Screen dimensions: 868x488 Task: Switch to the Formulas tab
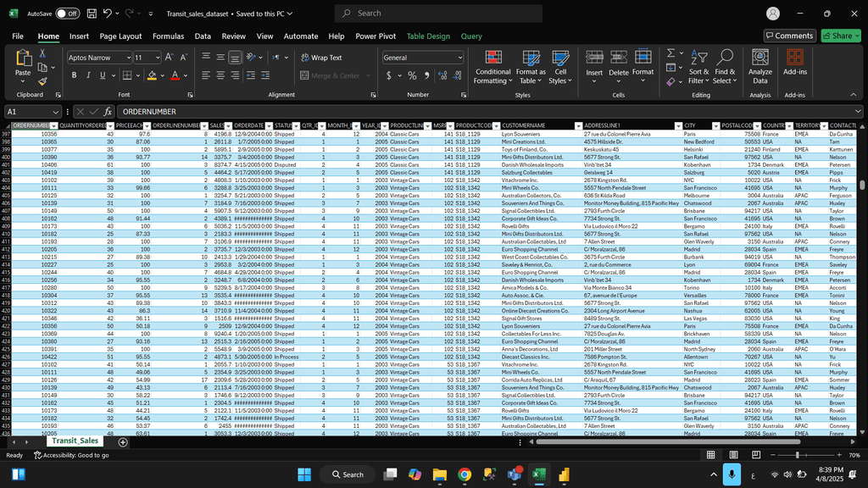[169, 36]
